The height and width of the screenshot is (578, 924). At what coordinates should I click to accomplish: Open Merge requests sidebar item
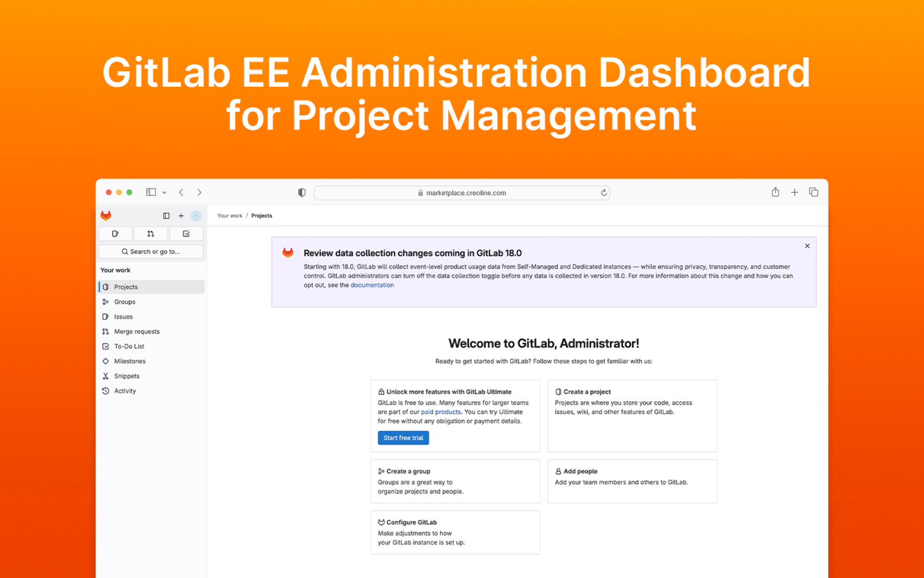pyautogui.click(x=152, y=332)
